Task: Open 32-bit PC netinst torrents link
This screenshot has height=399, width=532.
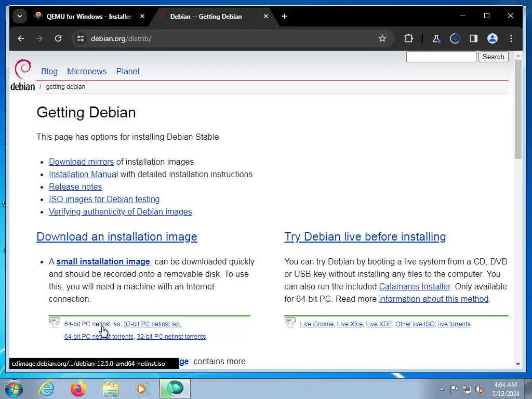Action: [171, 337]
